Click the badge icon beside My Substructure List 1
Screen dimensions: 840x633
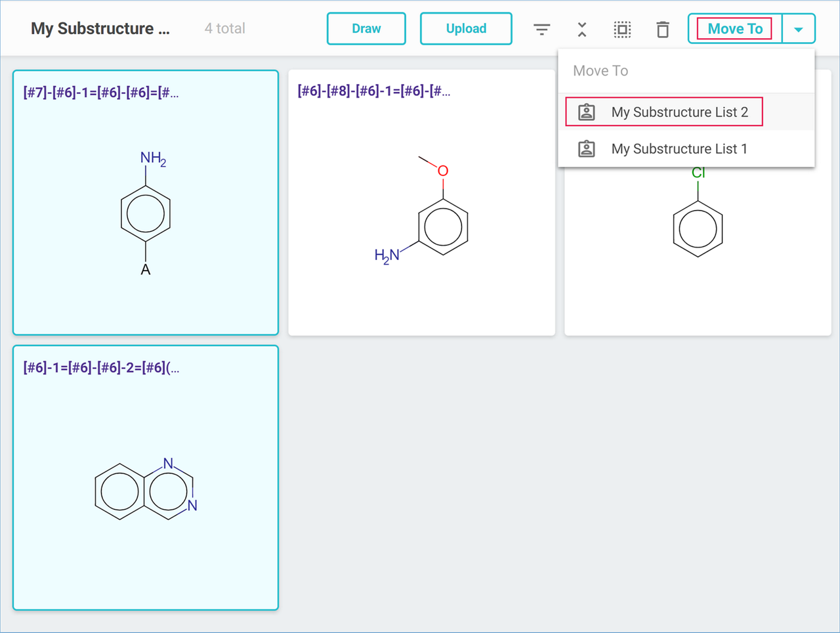coord(587,149)
